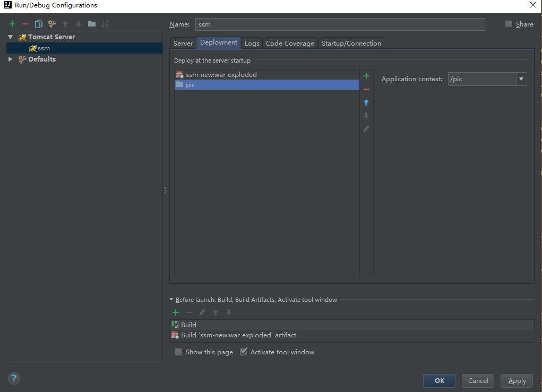
Task: Move pic deployment up with blue arrow
Action: (x=366, y=102)
